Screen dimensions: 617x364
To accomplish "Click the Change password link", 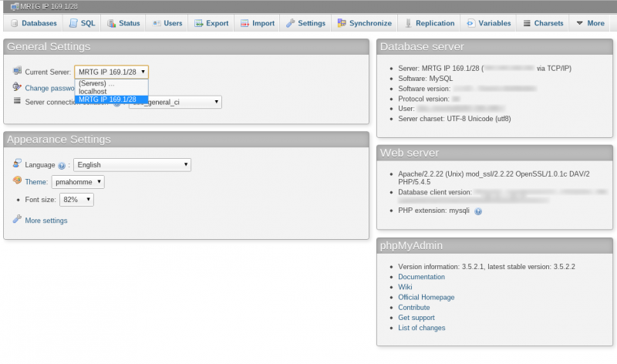I will [49, 88].
